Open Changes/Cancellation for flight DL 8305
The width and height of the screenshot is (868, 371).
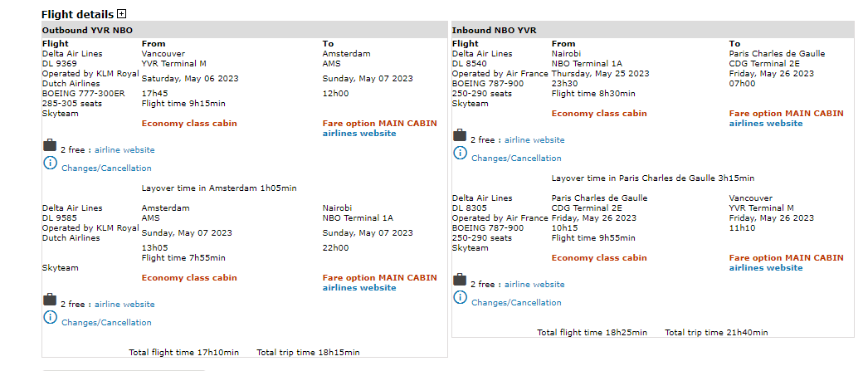tap(516, 303)
